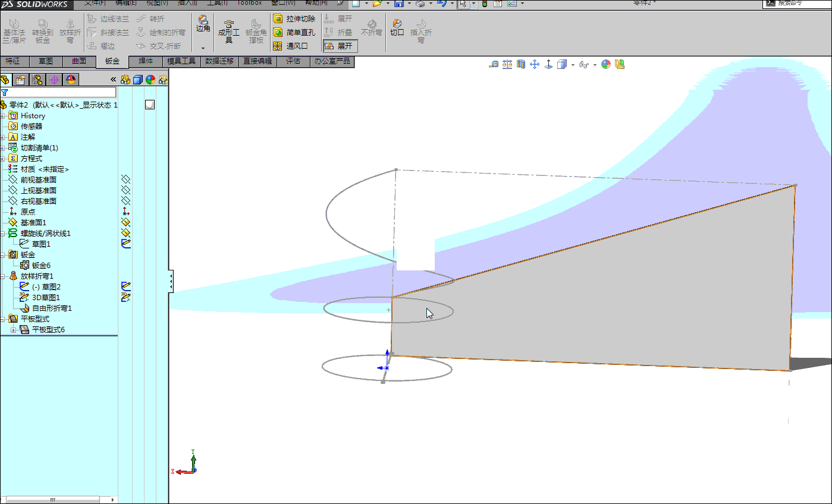Select the 拉伸切除 extruded cut tool
Viewport: 832px width, 504px height.
294,19
